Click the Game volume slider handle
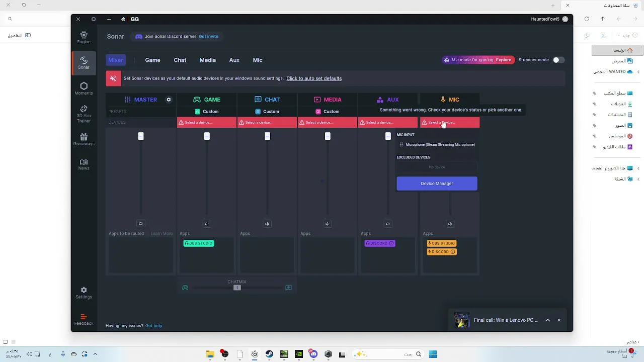 [x=207, y=136]
